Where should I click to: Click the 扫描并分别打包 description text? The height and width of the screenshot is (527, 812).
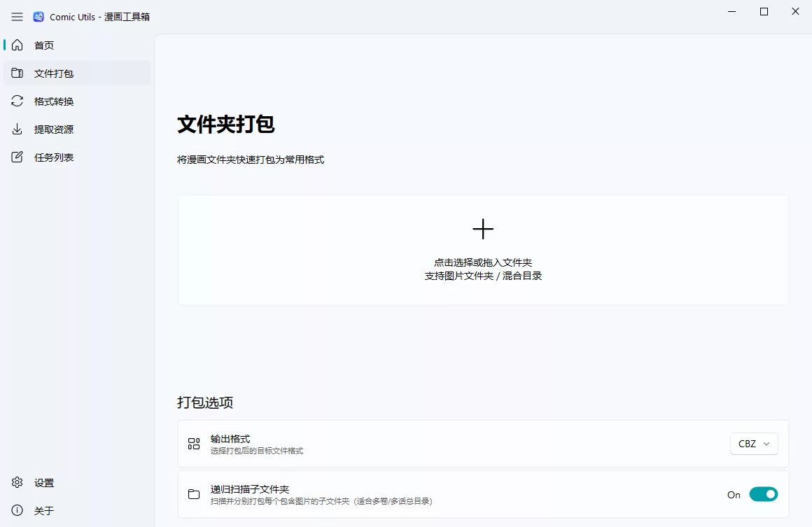[321, 501]
